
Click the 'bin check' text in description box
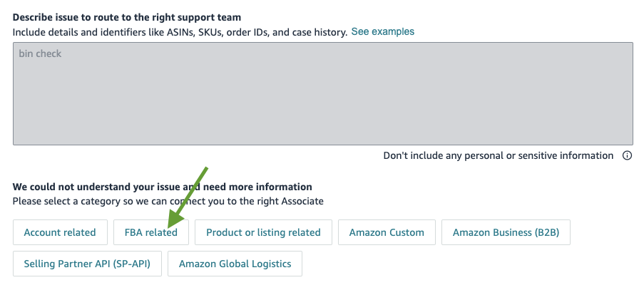(x=40, y=53)
